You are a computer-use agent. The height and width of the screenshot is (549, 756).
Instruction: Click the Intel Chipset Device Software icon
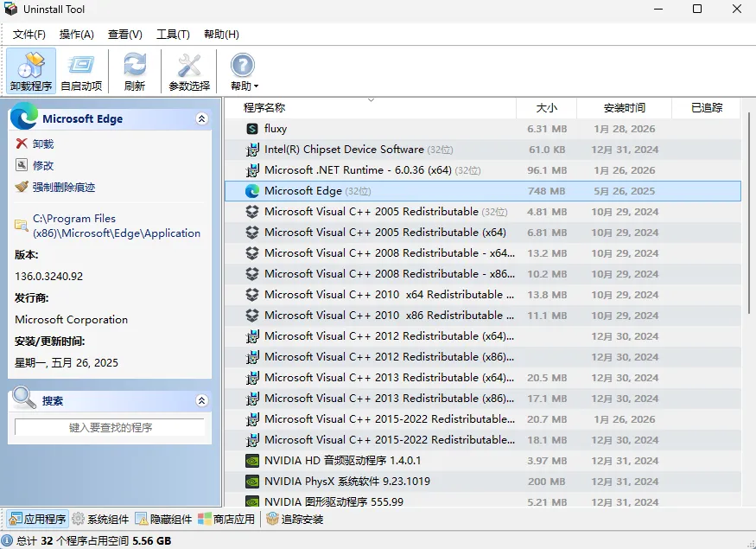coord(252,150)
